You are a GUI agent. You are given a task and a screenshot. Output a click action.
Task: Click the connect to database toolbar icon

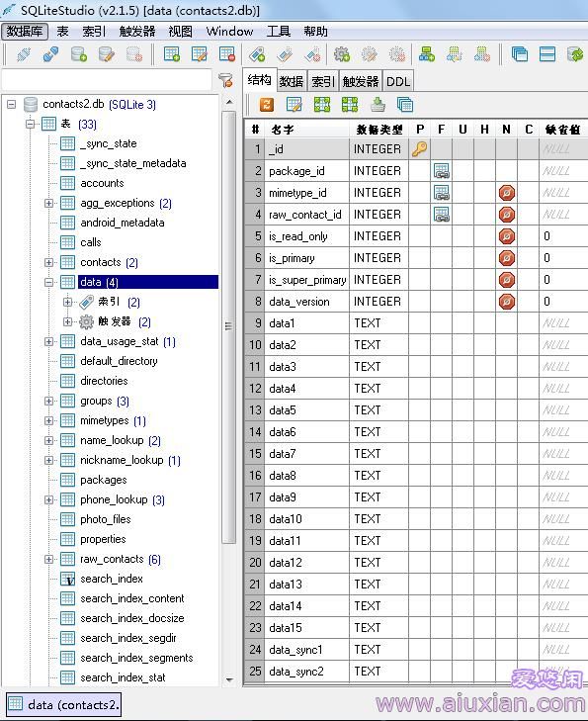click(x=24, y=54)
